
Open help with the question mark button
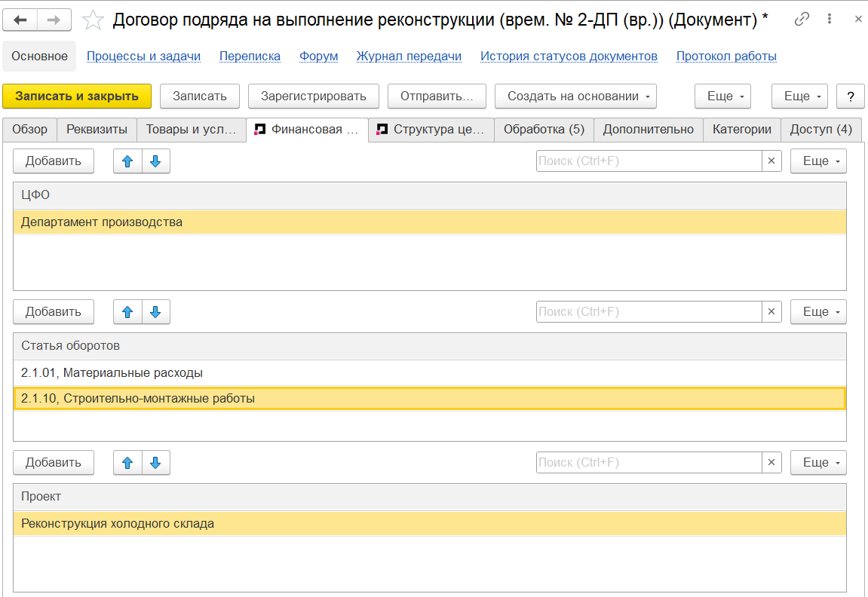coord(851,96)
